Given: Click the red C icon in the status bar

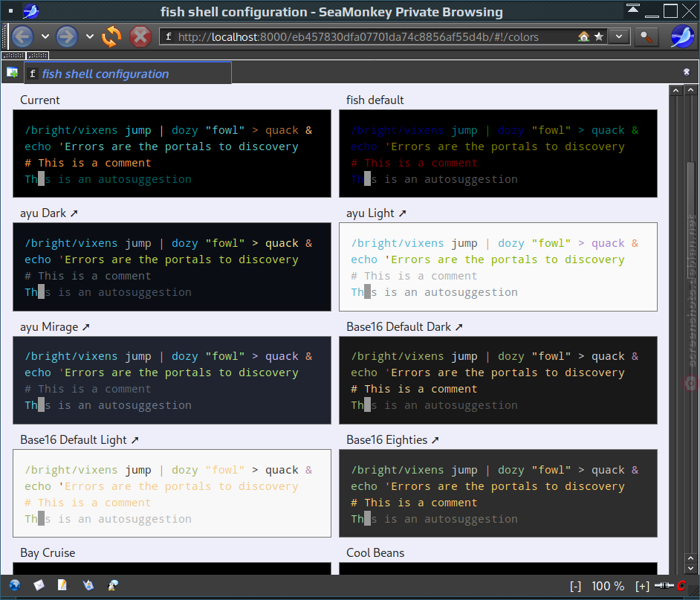Looking at the screenshot, I should [681, 585].
